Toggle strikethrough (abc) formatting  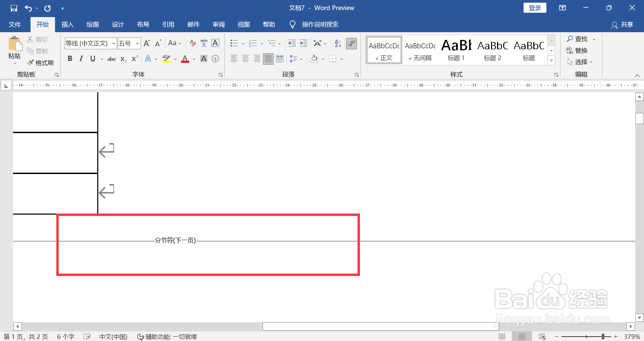coord(112,59)
